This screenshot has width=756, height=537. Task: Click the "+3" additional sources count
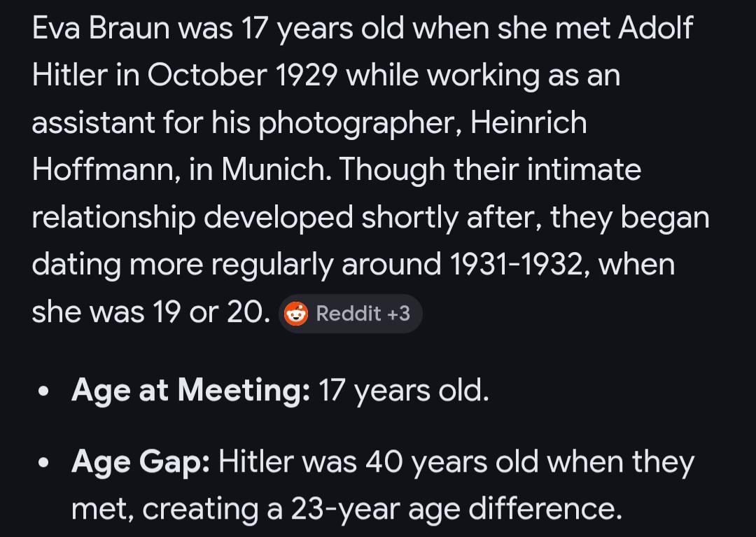coord(398,314)
